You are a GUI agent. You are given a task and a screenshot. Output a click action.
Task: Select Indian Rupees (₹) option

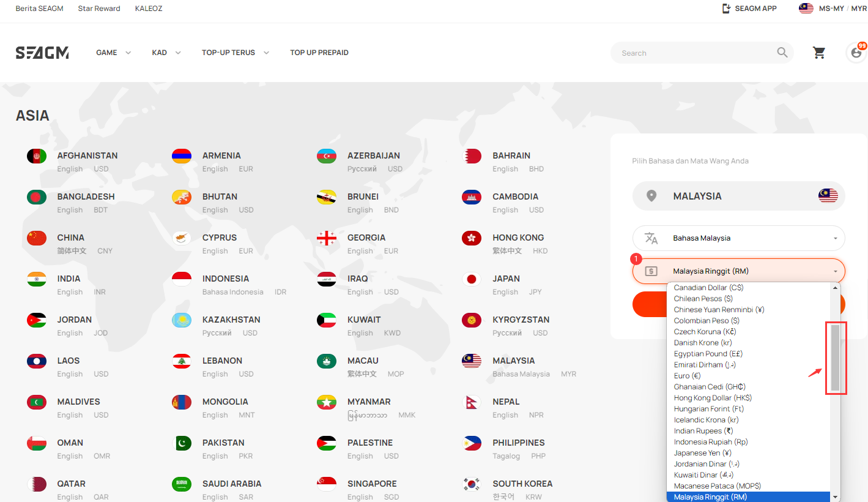click(748, 431)
